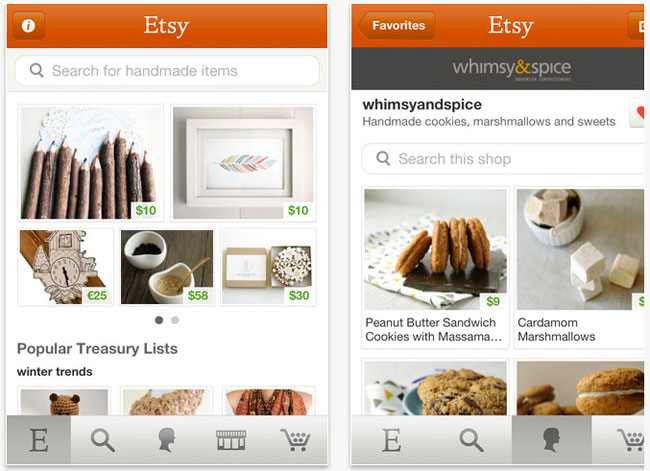650x471 pixels.
Task: Favorite whimsyandspice shop with heart icon
Action: point(639,113)
